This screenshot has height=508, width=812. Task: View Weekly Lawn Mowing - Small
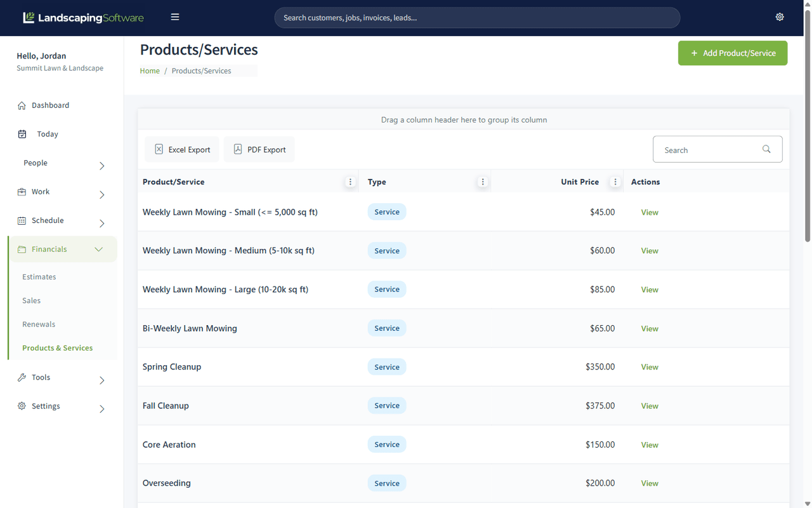650,212
